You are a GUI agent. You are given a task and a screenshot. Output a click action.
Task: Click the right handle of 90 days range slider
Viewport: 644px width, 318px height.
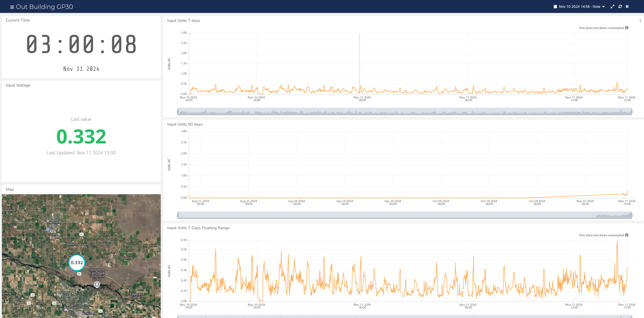pyautogui.click(x=631, y=215)
